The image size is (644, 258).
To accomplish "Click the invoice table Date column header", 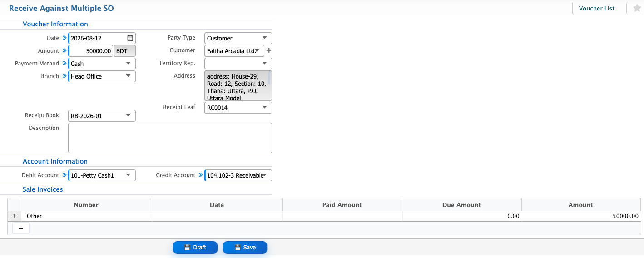I will pos(217,205).
